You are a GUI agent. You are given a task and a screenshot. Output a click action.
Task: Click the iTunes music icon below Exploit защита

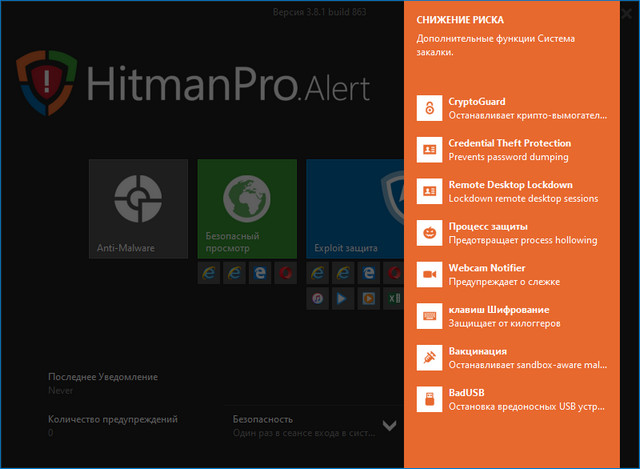tap(317, 298)
